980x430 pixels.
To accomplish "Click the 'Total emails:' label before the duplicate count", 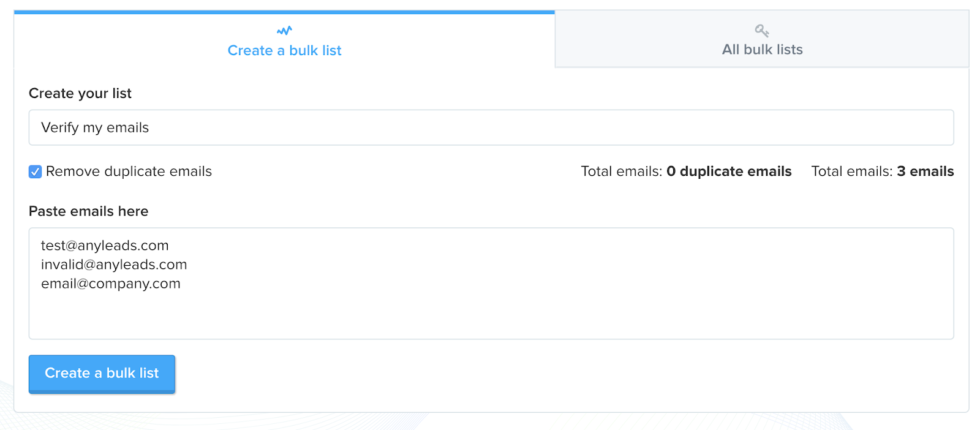I will 621,172.
